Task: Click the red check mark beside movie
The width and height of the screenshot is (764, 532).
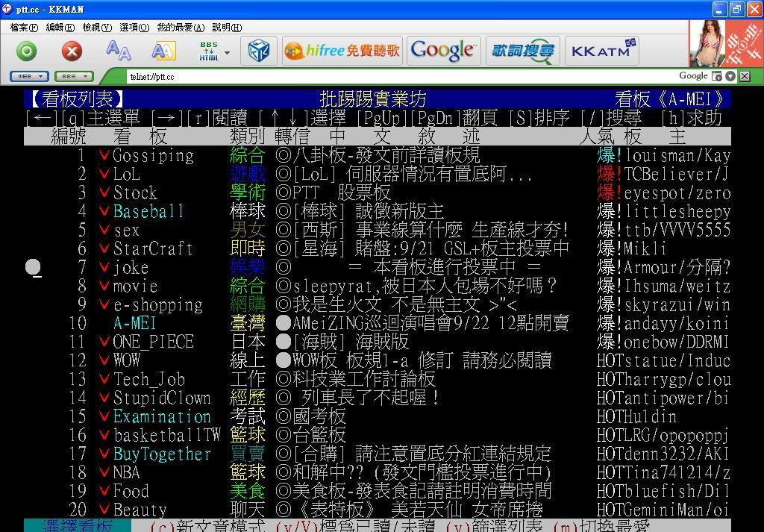Action: coord(104,285)
